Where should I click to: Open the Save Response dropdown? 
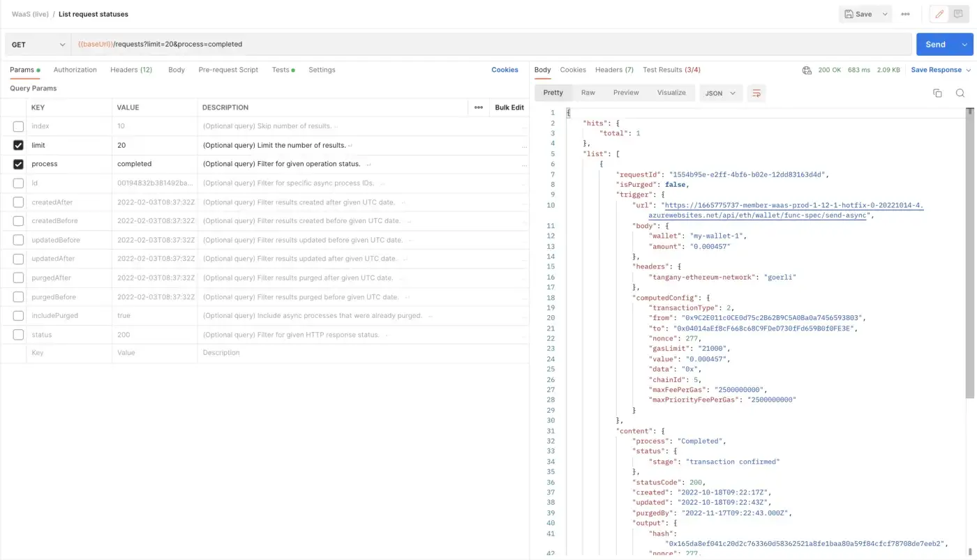[x=941, y=70]
